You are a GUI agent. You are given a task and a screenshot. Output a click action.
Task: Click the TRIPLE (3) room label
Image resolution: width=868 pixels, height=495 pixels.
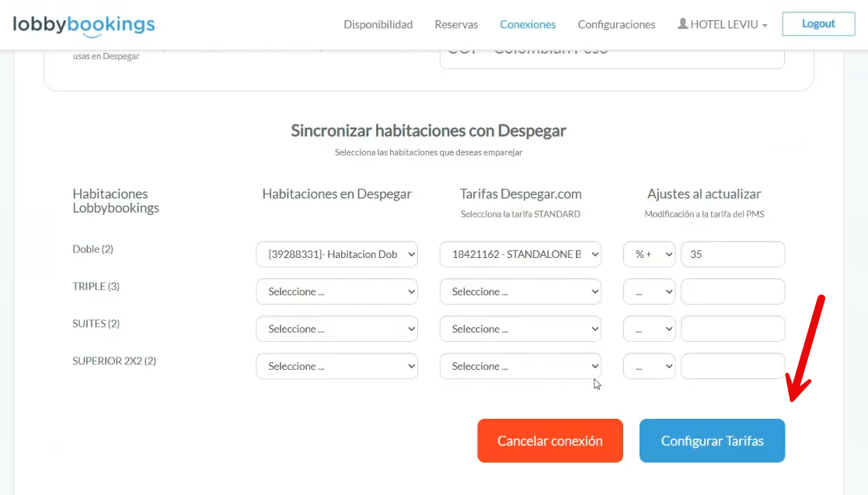coord(96,286)
